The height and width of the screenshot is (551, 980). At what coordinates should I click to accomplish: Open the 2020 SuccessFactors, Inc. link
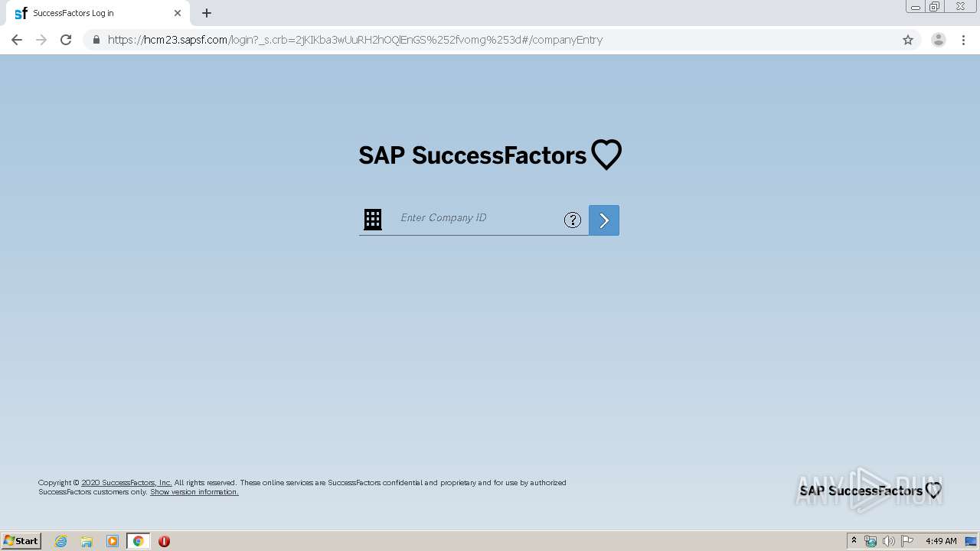pos(126,483)
